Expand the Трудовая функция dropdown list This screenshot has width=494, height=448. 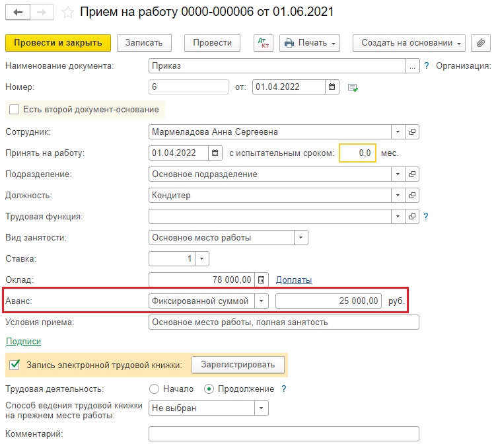398,216
